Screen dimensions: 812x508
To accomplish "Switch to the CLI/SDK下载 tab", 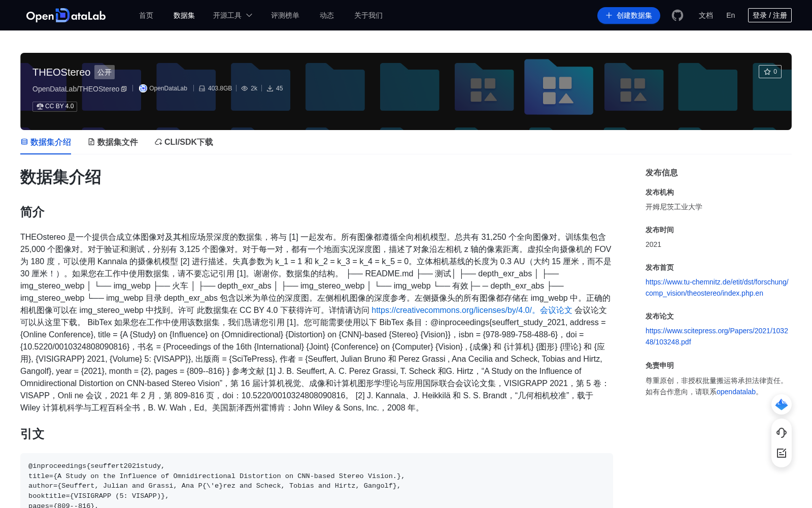I will pos(184,142).
